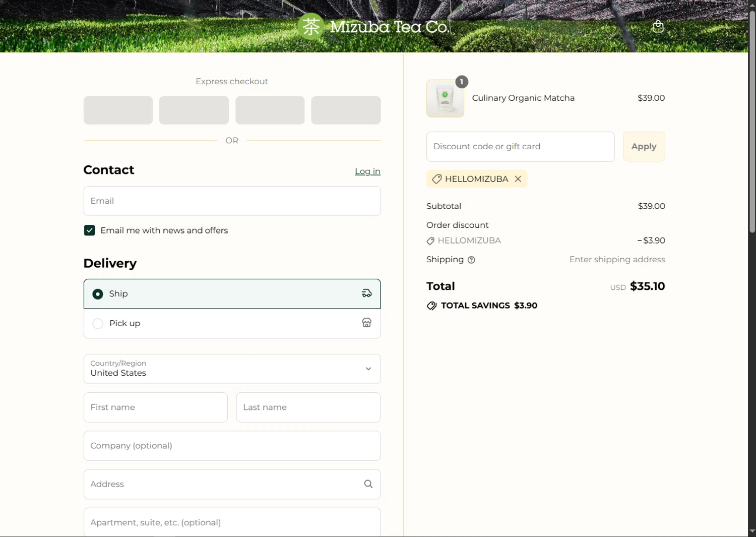Click the third express checkout button
Screen dimensions: 756x537
270,110
